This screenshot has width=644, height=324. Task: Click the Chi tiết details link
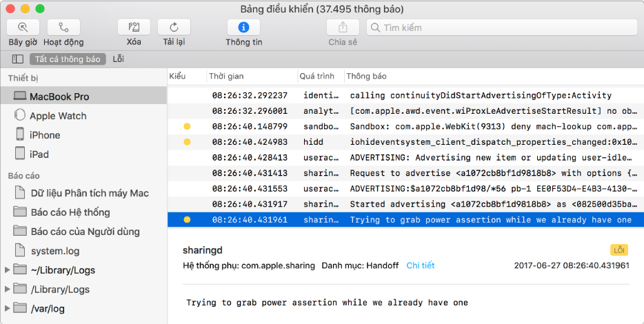[x=421, y=265]
